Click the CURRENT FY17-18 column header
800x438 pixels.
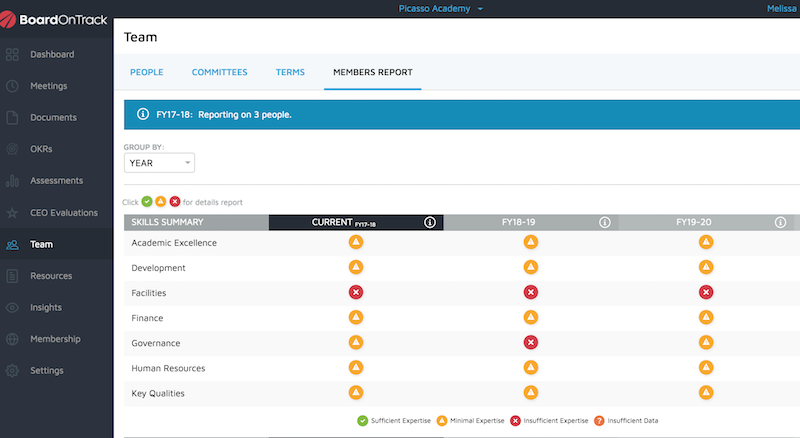[356, 223]
